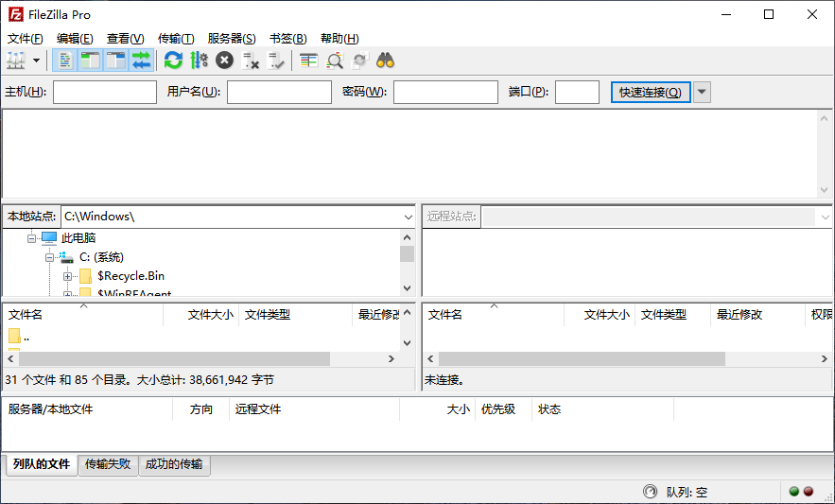
Task: Focus the 端口 port field
Action: tap(577, 92)
